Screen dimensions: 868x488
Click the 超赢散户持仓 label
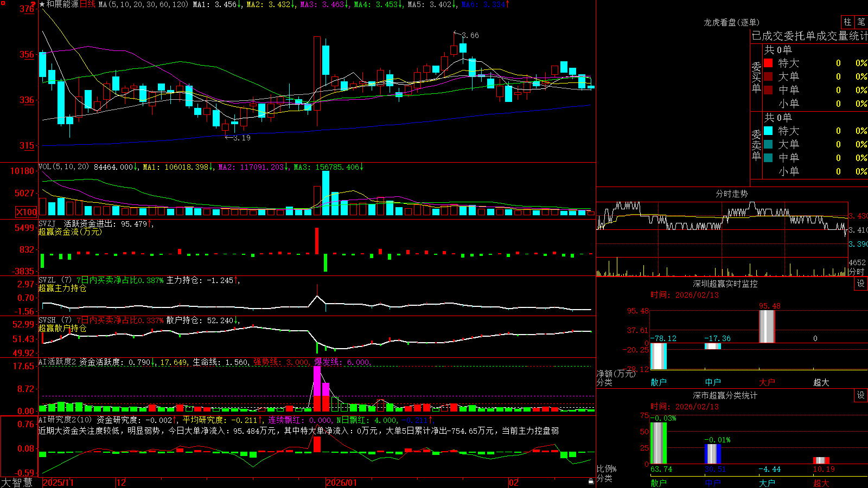pyautogui.click(x=62, y=328)
